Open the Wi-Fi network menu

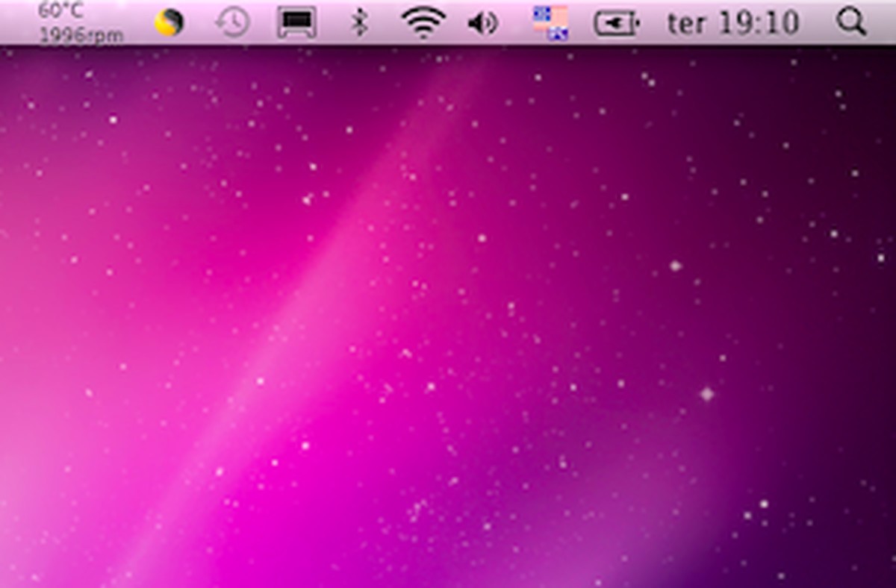coord(423,23)
